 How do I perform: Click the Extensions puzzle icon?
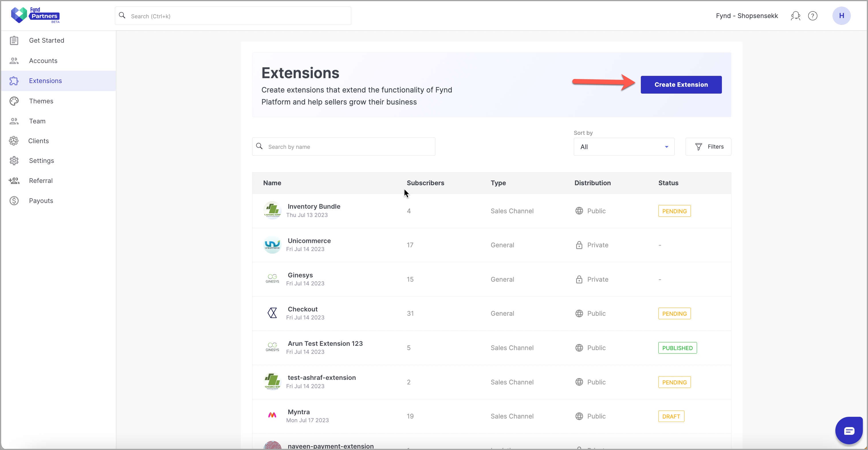pos(14,81)
